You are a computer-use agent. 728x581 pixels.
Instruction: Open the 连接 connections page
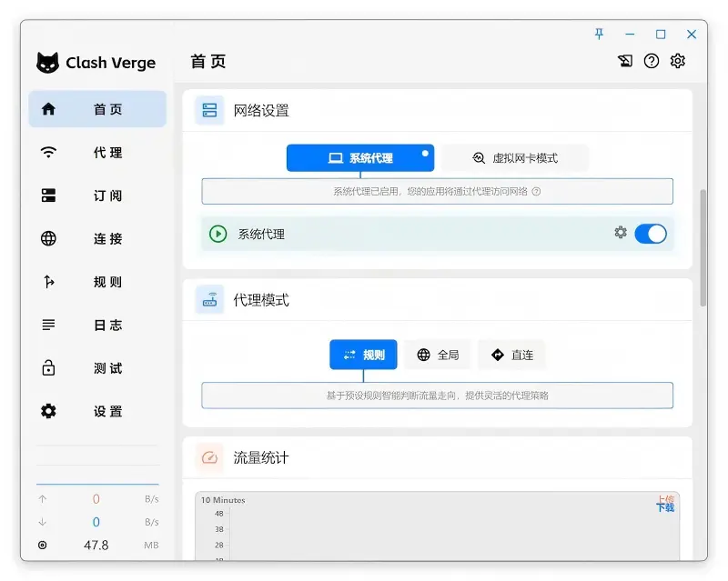click(x=97, y=238)
